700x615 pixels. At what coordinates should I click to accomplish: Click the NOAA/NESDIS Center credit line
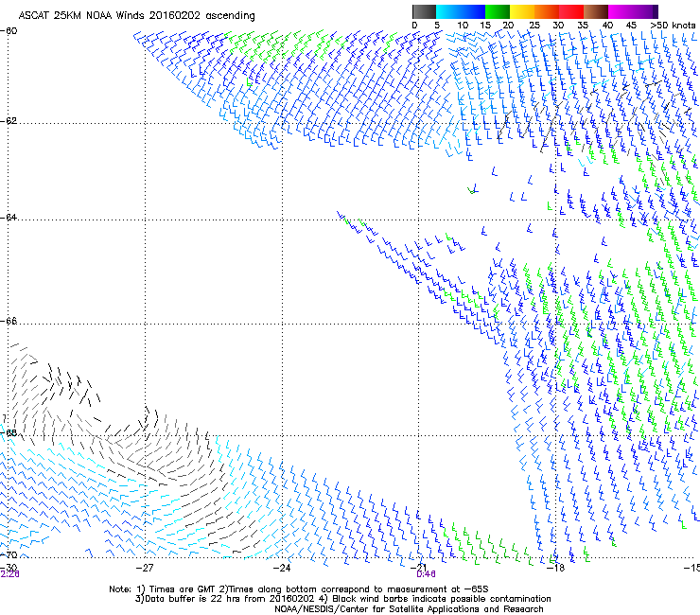pos(409,609)
